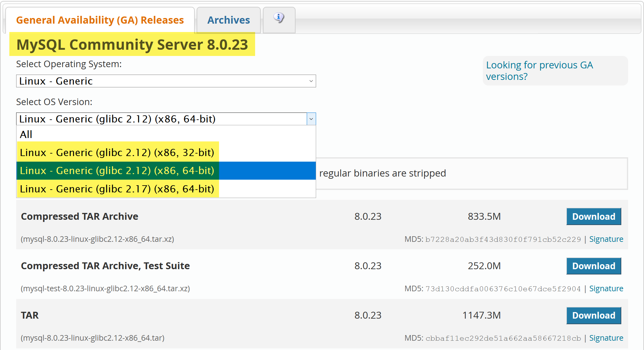Select glibc 2.17 x86 64-bit option
This screenshot has height=350, width=644.
117,189
